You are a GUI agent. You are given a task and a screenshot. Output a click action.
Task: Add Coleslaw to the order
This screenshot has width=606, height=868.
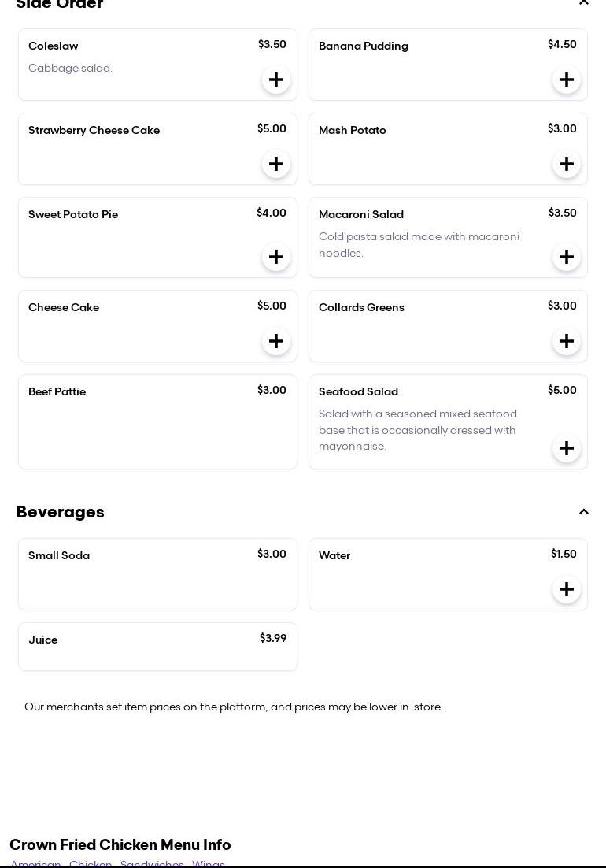click(276, 80)
